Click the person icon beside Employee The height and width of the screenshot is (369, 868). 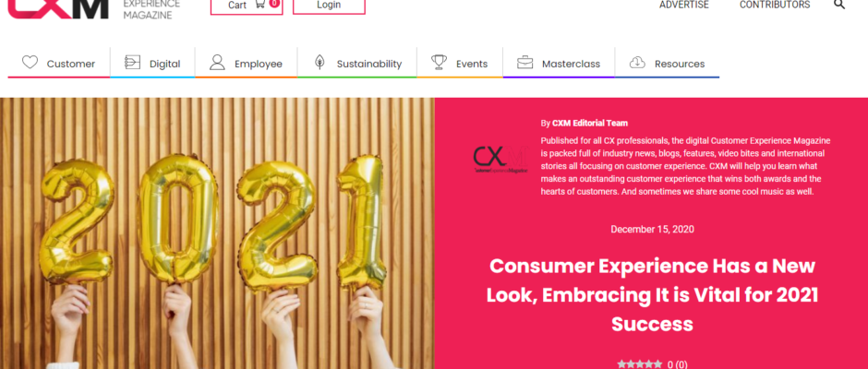(x=217, y=63)
